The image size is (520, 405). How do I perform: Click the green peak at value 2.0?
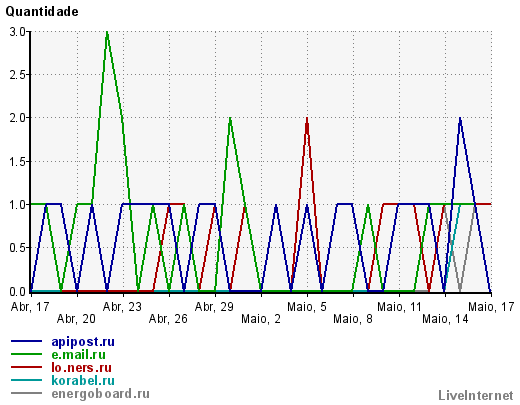click(x=230, y=118)
